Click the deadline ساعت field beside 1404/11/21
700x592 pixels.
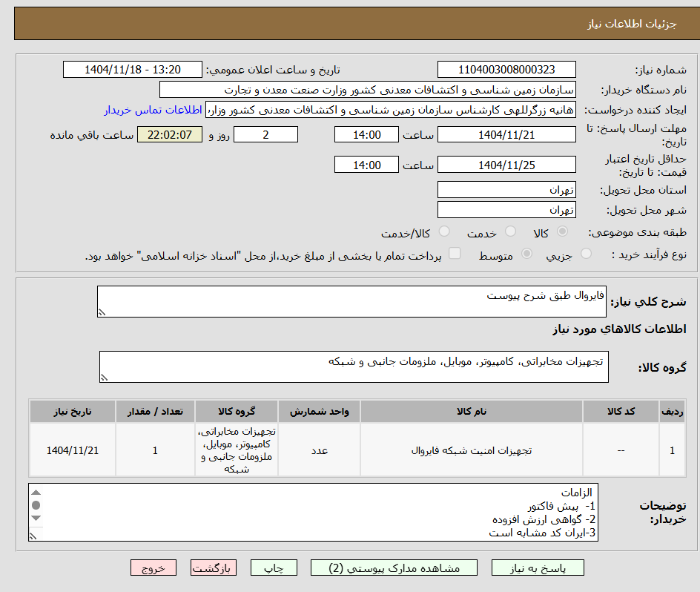point(366,134)
